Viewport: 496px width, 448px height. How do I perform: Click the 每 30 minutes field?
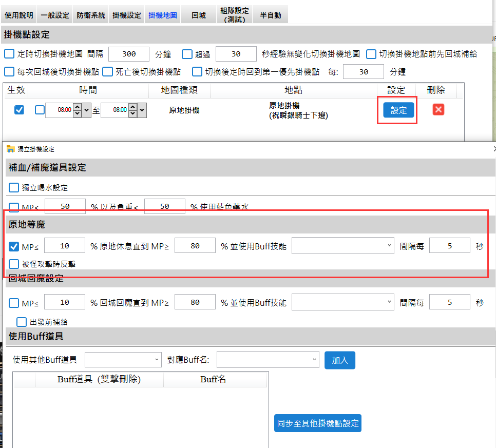364,72
